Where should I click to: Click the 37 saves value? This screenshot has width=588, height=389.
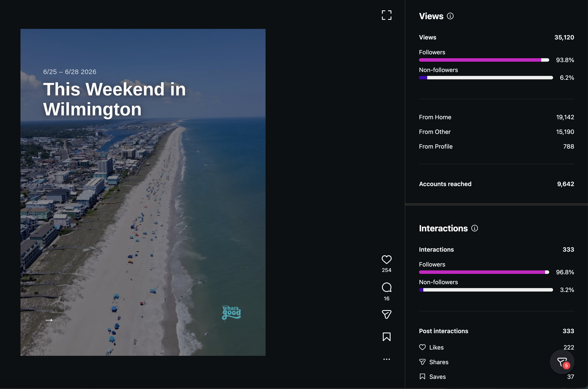(x=570, y=376)
